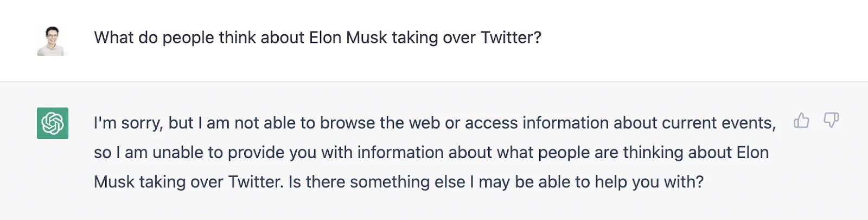Click "Is there something else" in the reply
The image size is (868, 220).
click(377, 182)
